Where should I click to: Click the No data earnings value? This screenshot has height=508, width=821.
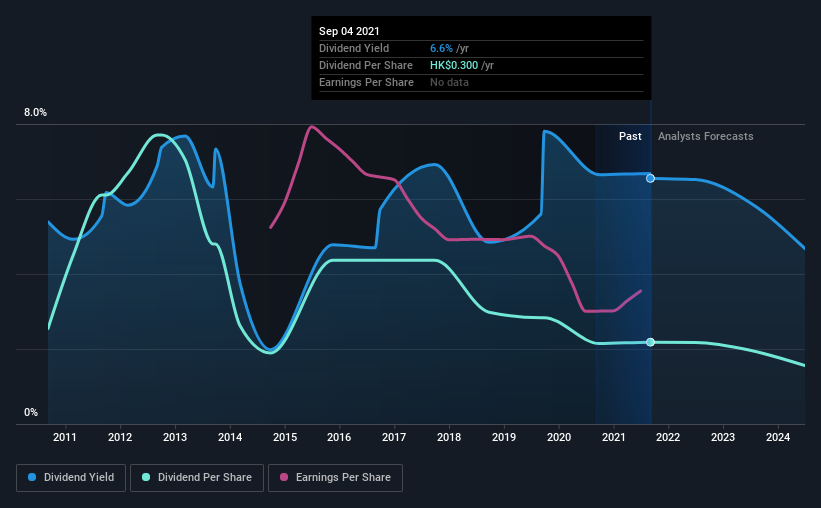click(x=449, y=82)
